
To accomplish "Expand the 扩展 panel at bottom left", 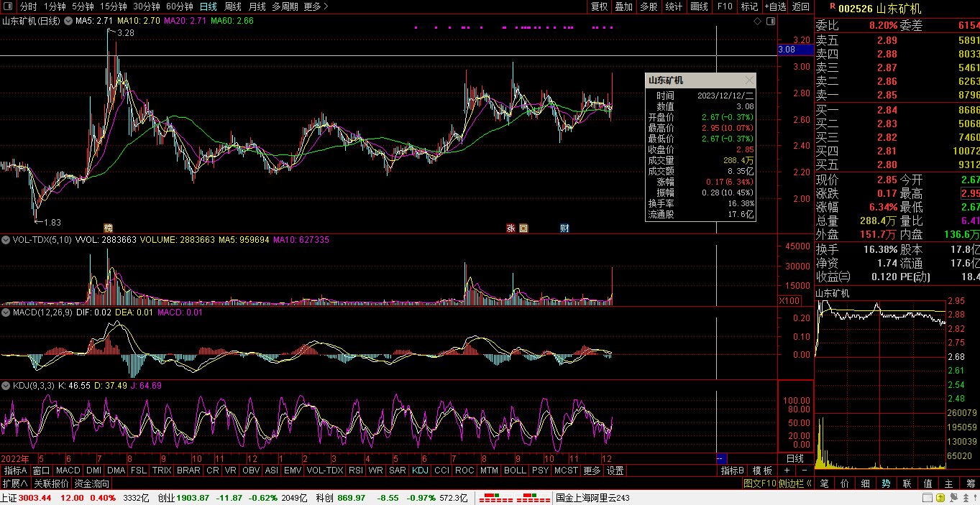I will [x=14, y=484].
